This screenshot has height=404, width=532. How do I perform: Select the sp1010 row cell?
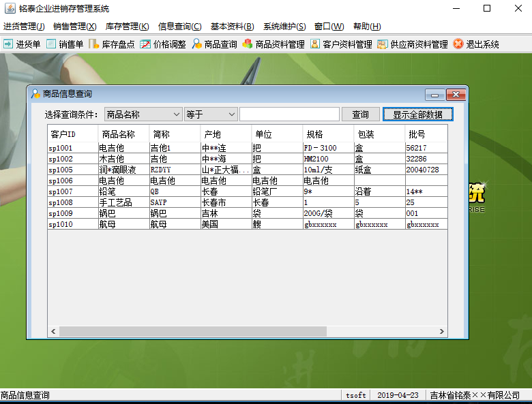tap(72, 223)
